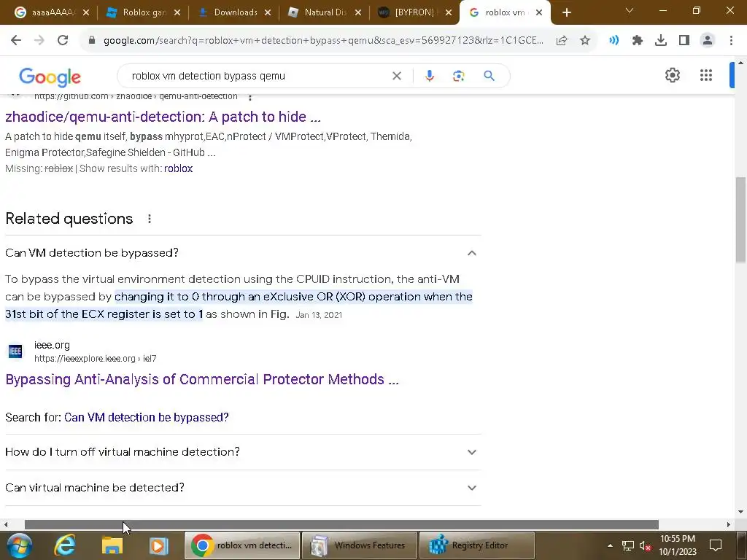Image resolution: width=747 pixels, height=560 pixels.
Task: Open Google quick settings gear
Action: 672,75
